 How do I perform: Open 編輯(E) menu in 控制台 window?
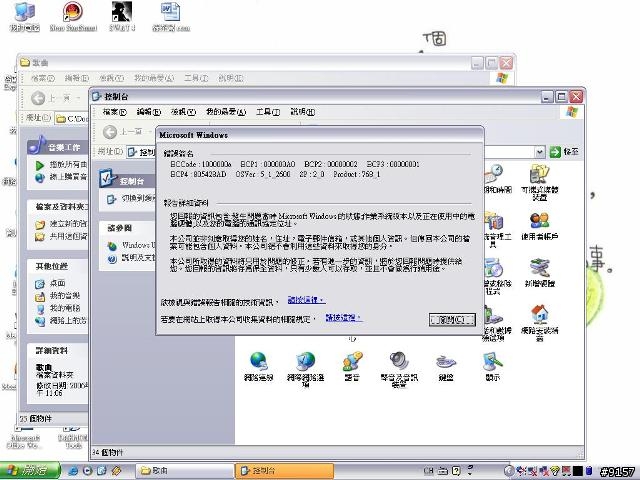pos(149,112)
